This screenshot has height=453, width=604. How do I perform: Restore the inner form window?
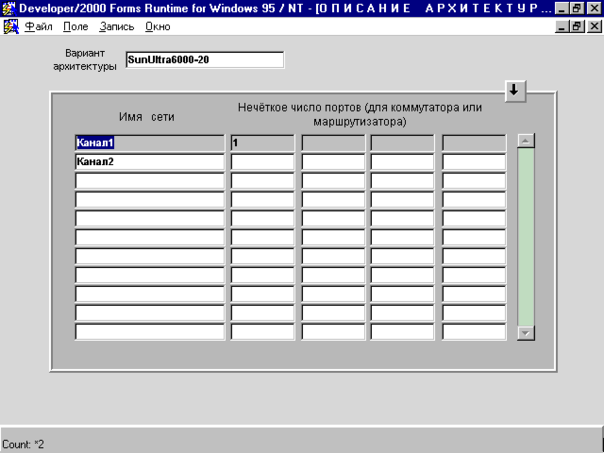577,27
